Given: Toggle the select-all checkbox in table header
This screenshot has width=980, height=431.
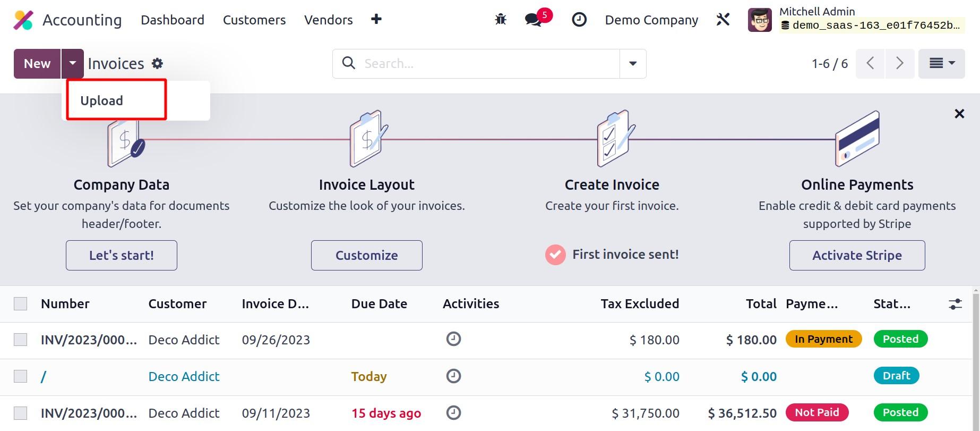Looking at the screenshot, I should coord(21,304).
